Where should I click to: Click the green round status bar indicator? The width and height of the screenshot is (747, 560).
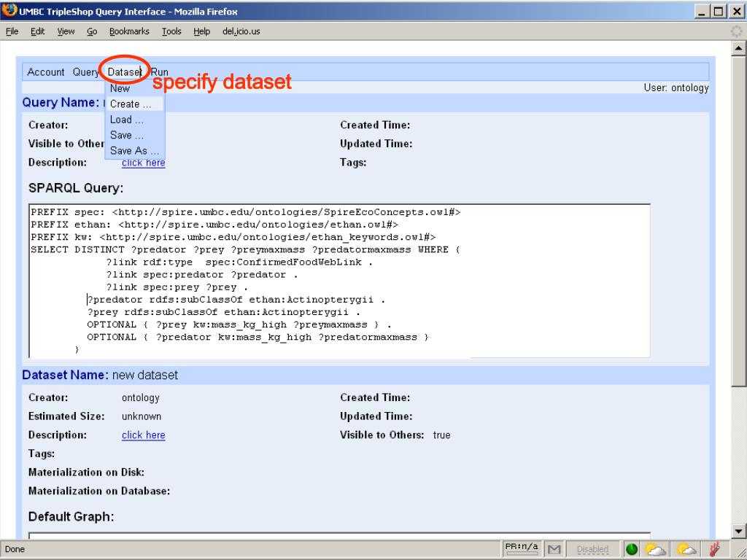pos(632,549)
